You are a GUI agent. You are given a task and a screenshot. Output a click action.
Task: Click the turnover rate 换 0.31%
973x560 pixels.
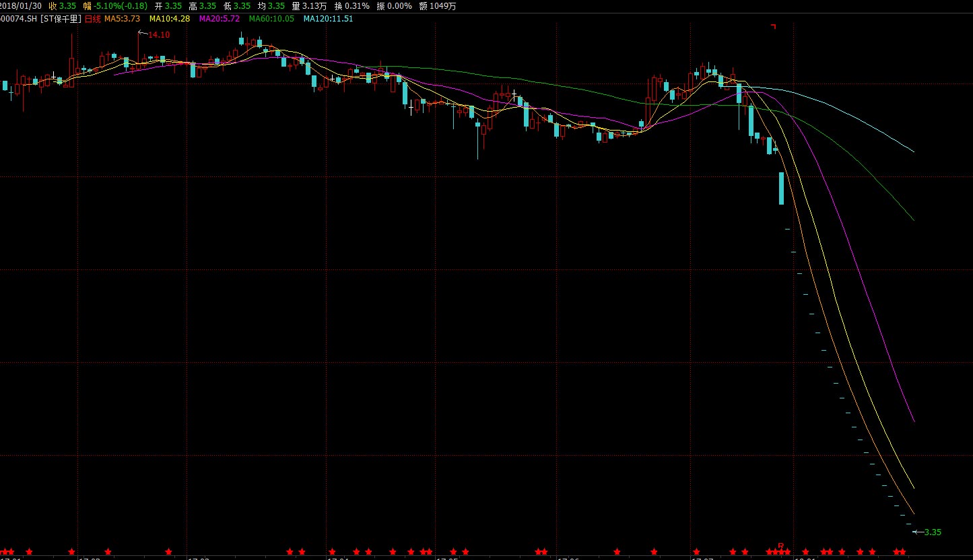(351, 5)
